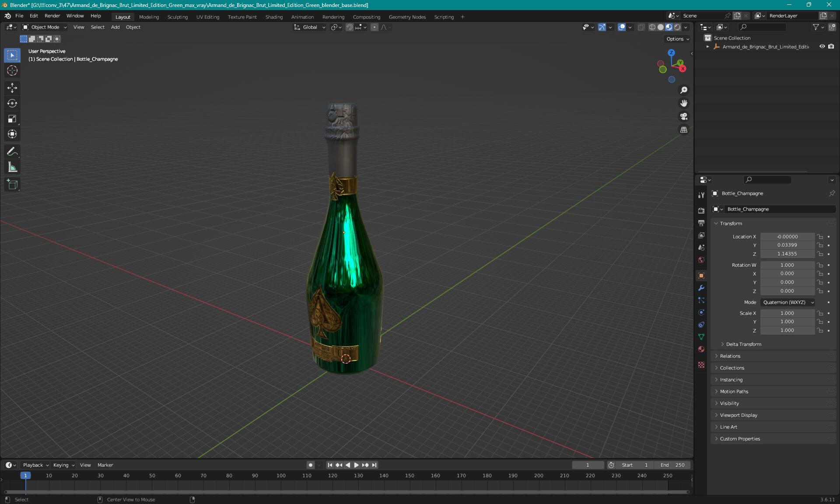Viewport: 840px width, 504px height.
Task: Toggle lock on Location X
Action: (820, 237)
